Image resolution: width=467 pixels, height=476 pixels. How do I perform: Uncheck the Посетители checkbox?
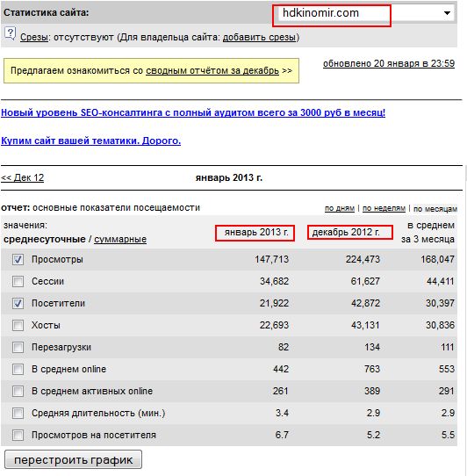click(x=18, y=303)
